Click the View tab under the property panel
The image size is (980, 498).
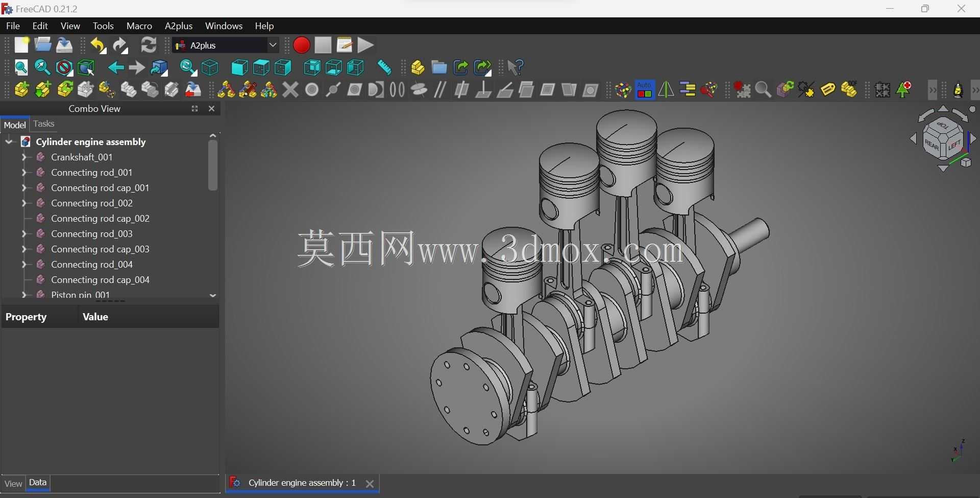coord(13,484)
